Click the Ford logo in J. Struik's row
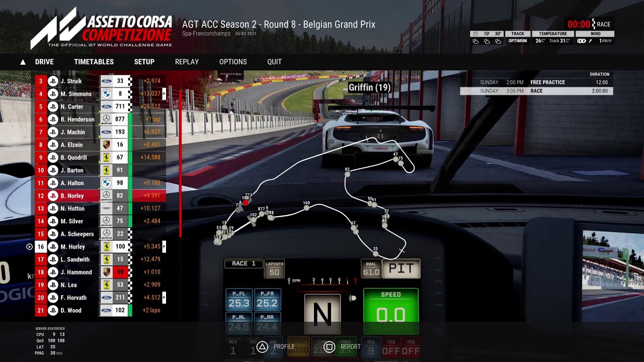Screen dimensions: 644x362 click(x=106, y=81)
